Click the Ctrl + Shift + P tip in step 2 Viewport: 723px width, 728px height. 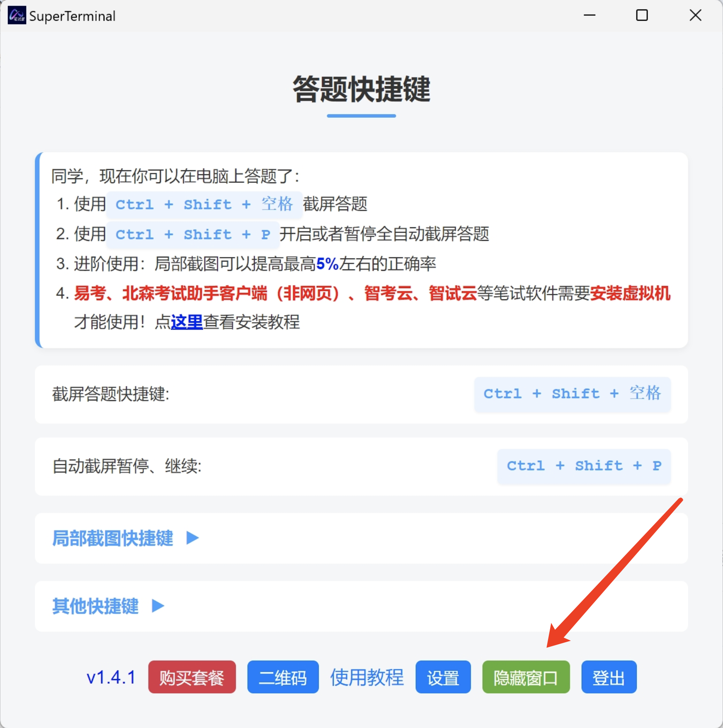pyautogui.click(x=193, y=235)
